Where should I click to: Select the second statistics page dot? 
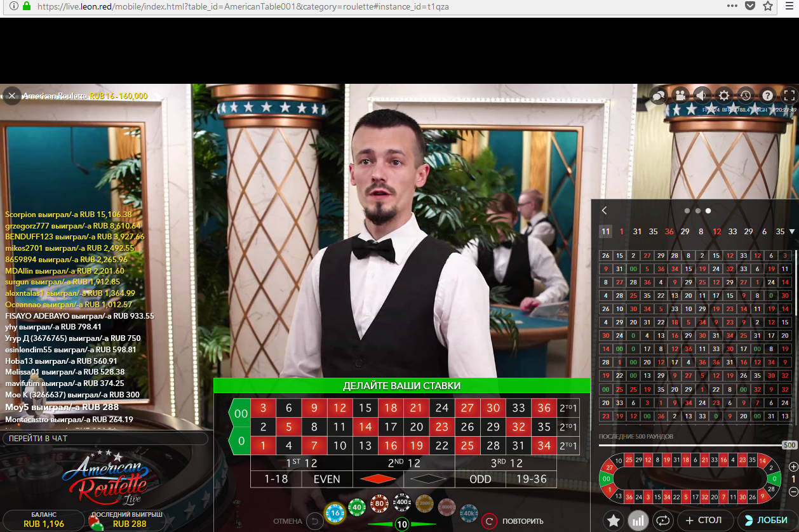(697, 211)
